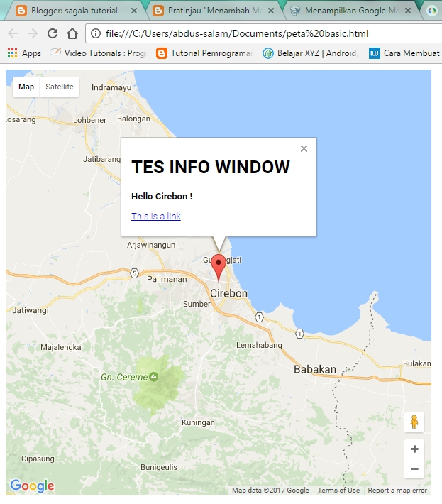The width and height of the screenshot is (442, 504).
Task: Close the Pratinjau tab
Action: coord(271,11)
